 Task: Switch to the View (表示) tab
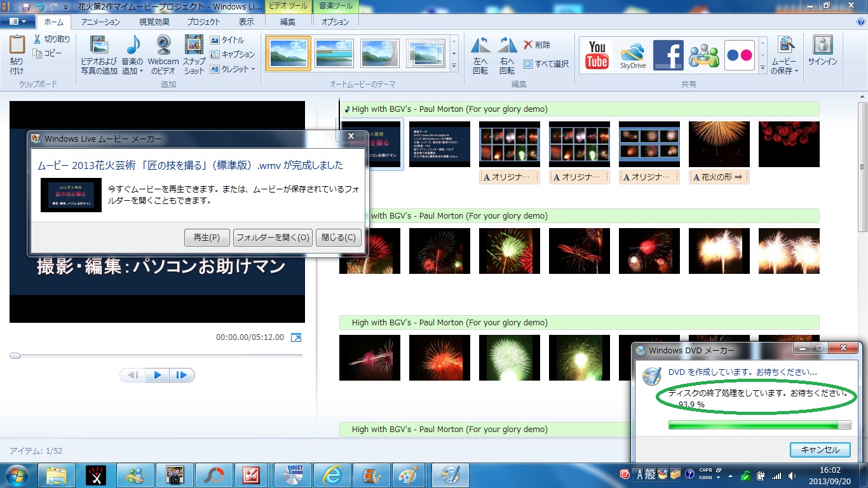pyautogui.click(x=247, y=22)
